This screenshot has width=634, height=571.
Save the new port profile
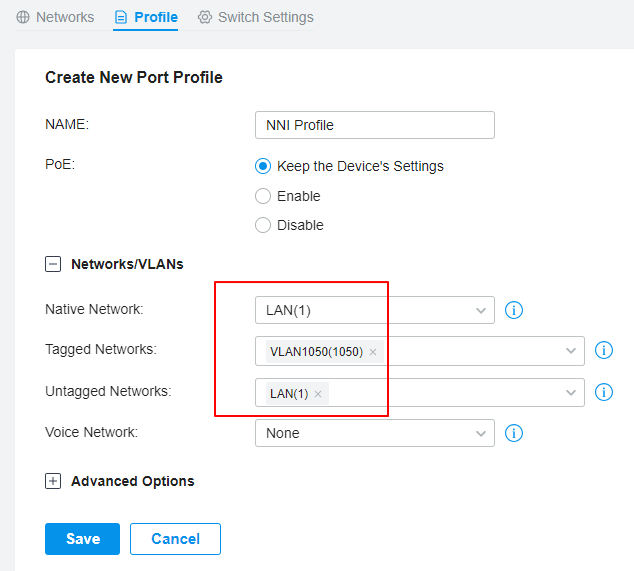coord(82,539)
